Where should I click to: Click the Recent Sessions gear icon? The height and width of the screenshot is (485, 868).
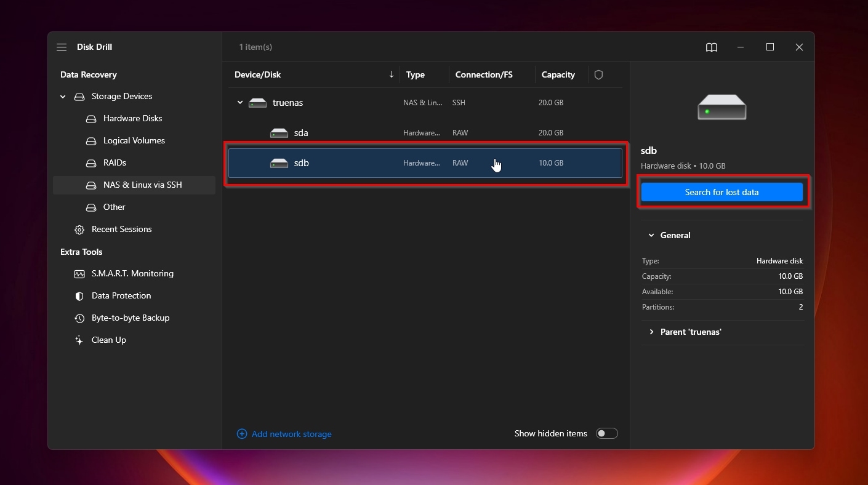pyautogui.click(x=79, y=230)
